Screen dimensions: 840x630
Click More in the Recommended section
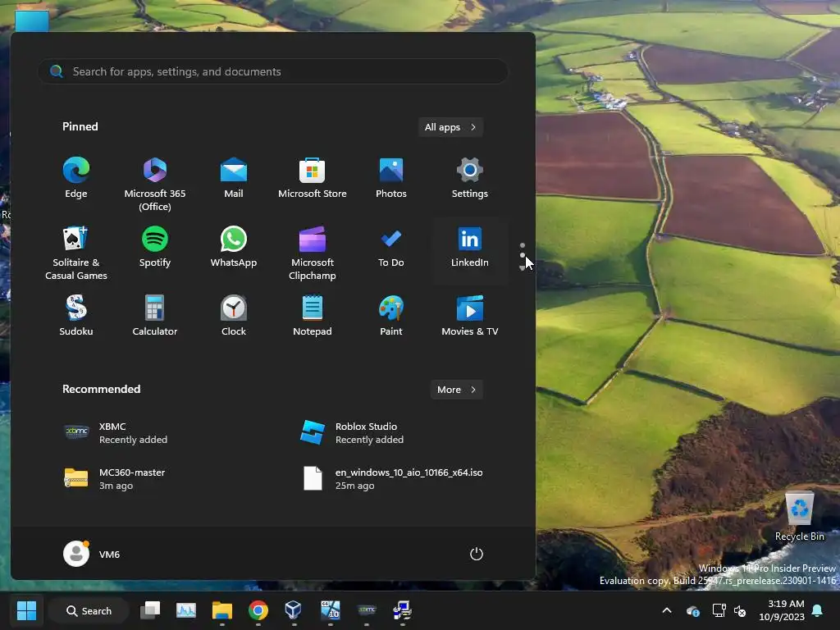pos(456,390)
